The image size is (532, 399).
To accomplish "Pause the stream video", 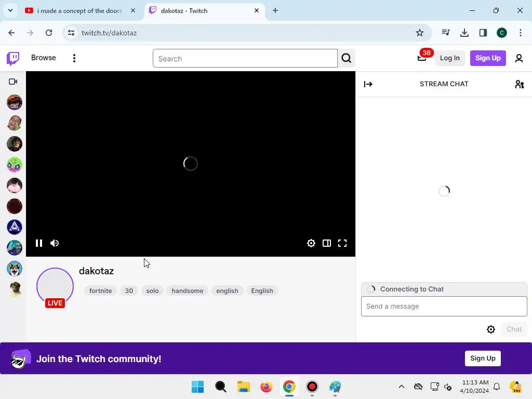I will (x=38, y=243).
